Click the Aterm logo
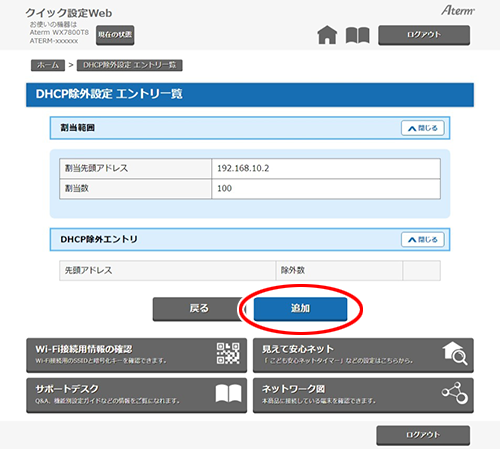500x449 pixels. point(458,11)
